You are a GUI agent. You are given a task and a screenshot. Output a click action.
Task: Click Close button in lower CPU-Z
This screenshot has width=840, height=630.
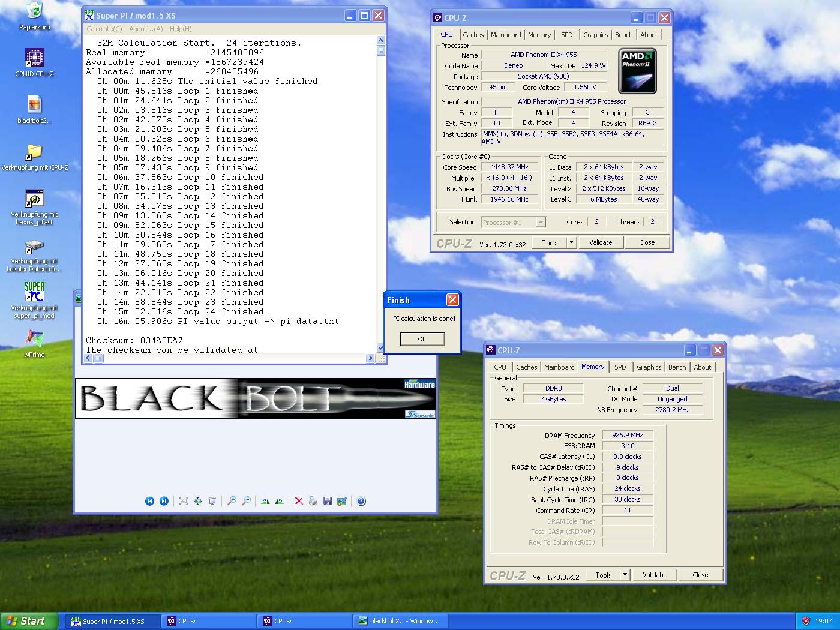tap(700, 575)
